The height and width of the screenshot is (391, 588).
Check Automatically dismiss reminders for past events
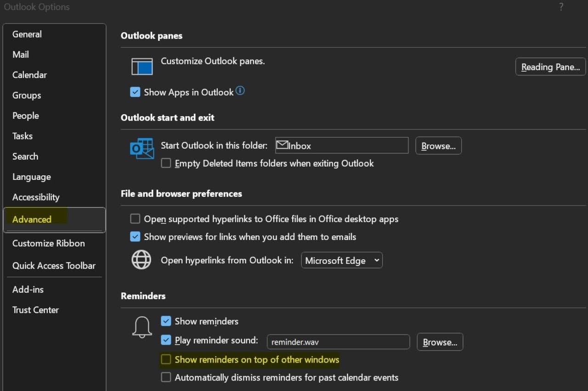[x=166, y=378]
